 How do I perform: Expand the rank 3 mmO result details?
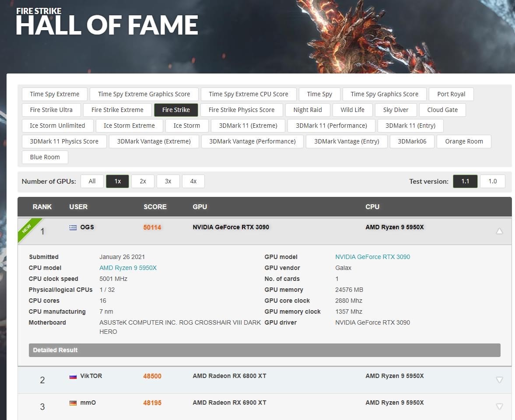(499, 406)
